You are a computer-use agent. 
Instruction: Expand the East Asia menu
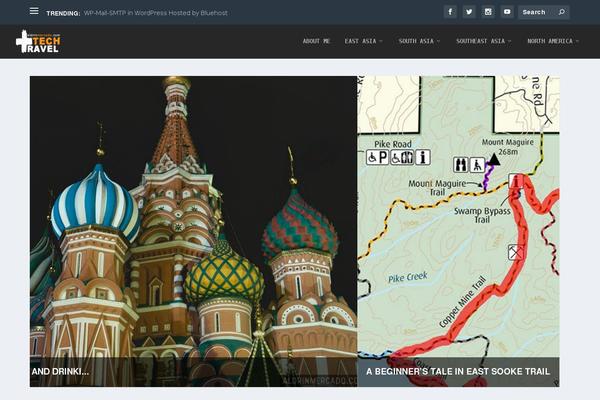(363, 41)
